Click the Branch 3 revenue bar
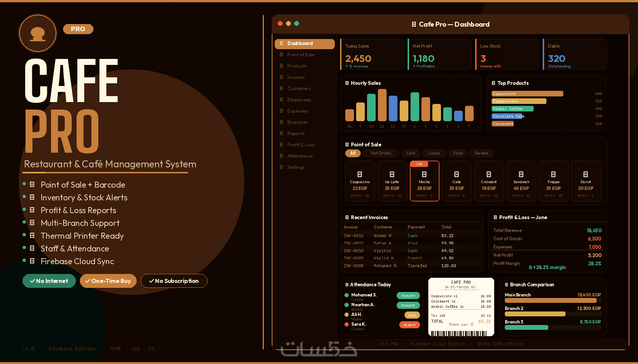638x364 pixels. tap(527, 327)
